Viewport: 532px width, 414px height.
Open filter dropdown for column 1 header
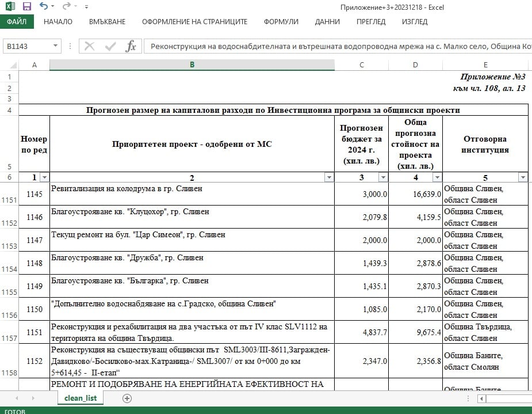point(44,177)
